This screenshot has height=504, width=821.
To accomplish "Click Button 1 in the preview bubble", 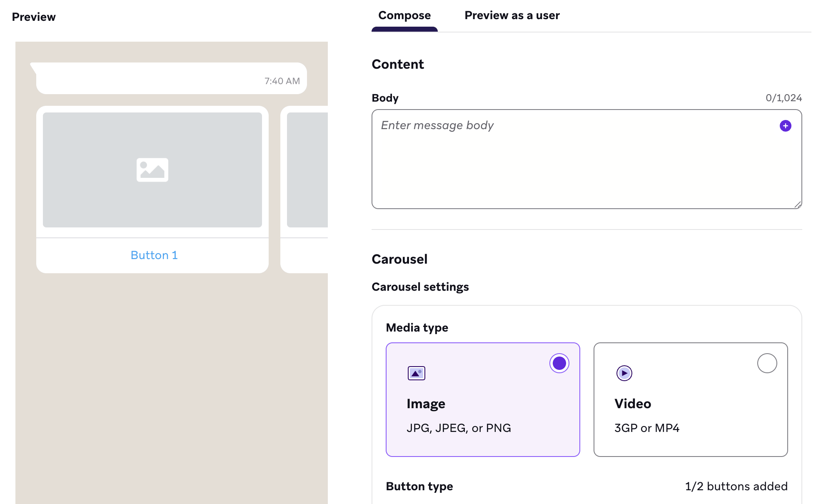I will click(154, 254).
